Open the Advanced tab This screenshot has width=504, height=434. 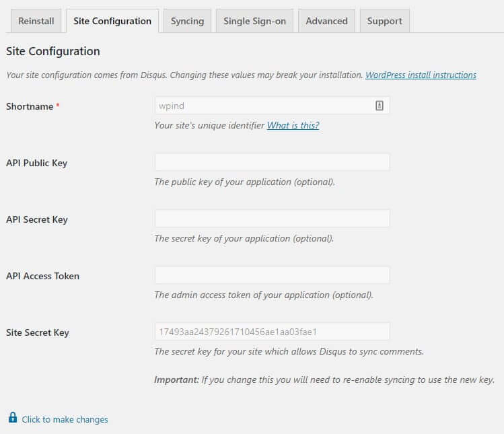click(x=326, y=22)
